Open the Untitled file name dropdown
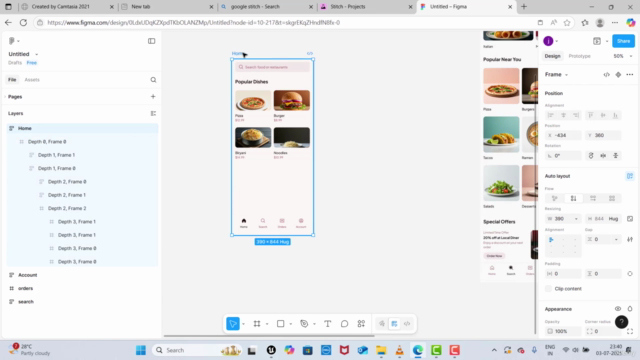Viewport: 640px width, 360px height. pyautogui.click(x=37, y=54)
